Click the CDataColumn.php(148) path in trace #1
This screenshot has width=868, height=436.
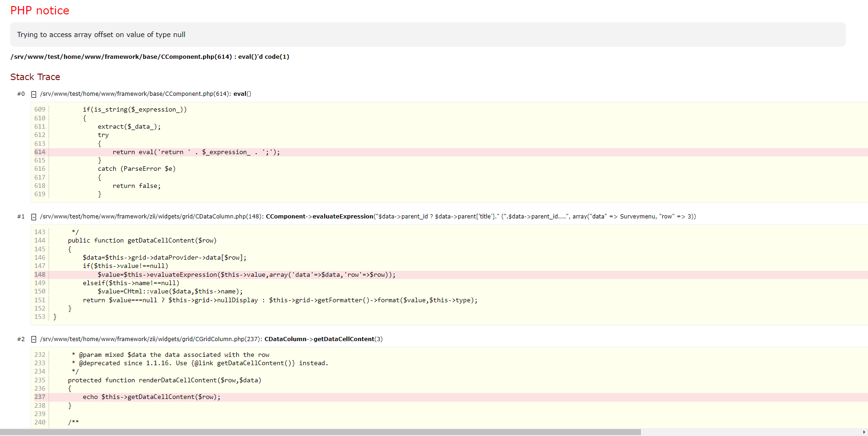[x=151, y=217]
